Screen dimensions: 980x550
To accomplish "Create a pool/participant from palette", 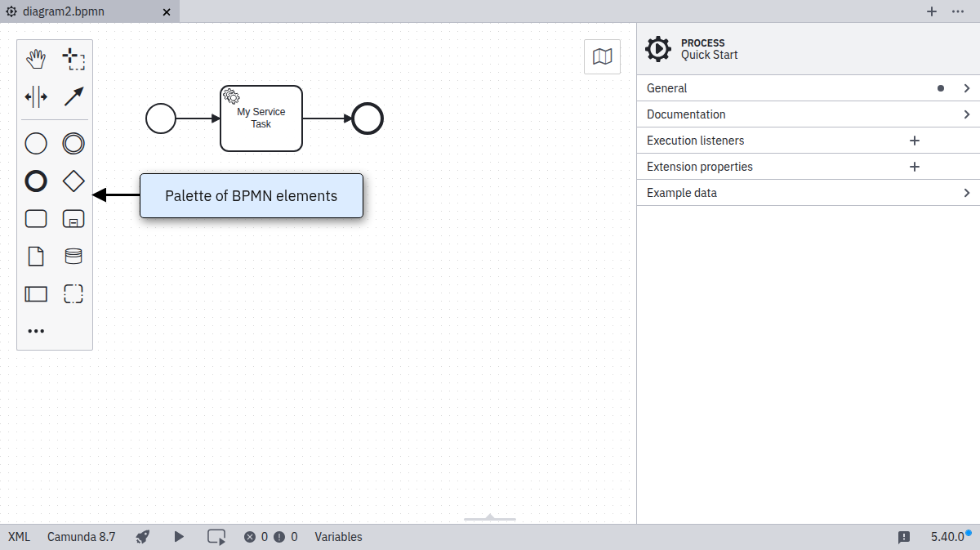I will point(36,294).
